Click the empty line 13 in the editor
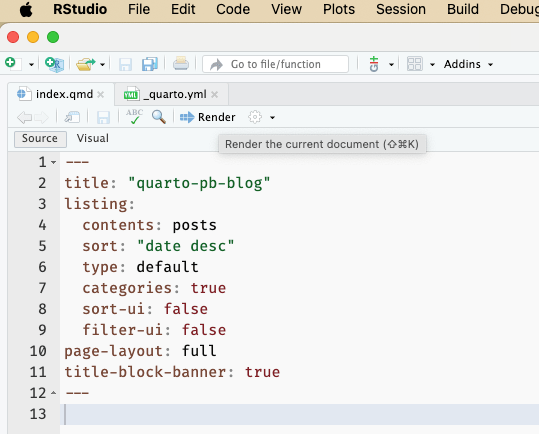Screen dimensions: 539x434 pos(299,414)
